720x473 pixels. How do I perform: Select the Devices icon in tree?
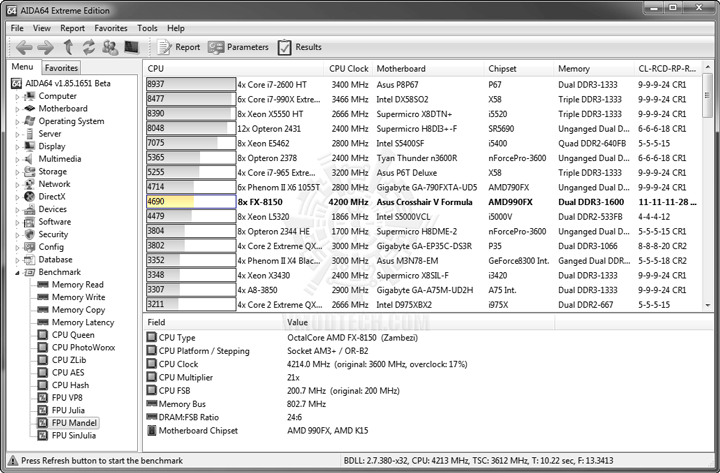click(x=29, y=209)
